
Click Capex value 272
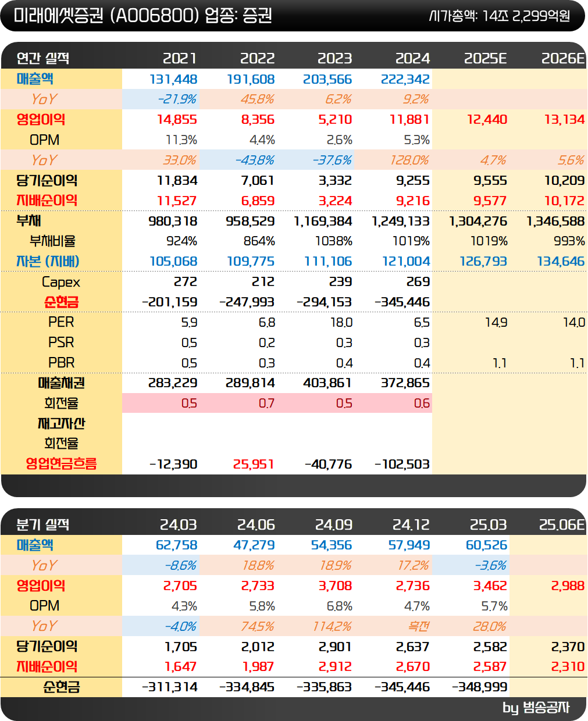tap(186, 282)
